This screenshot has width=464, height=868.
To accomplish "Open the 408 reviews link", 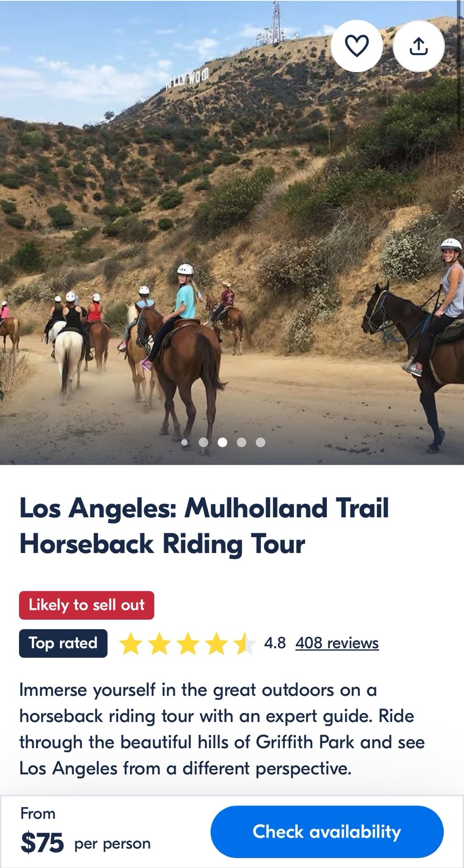I will coord(337,643).
